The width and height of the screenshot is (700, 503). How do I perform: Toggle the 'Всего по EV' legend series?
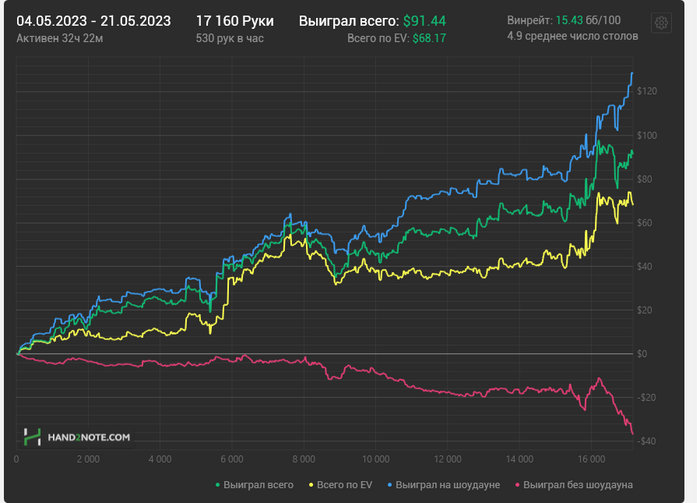click(341, 485)
